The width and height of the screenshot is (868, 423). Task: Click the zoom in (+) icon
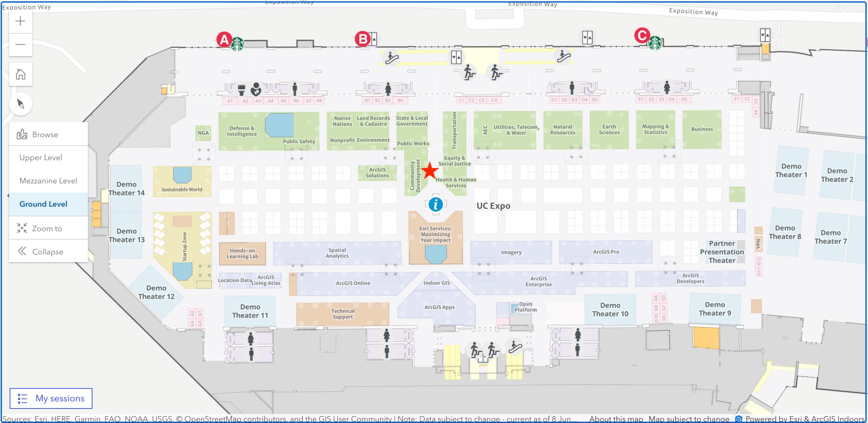coord(20,21)
